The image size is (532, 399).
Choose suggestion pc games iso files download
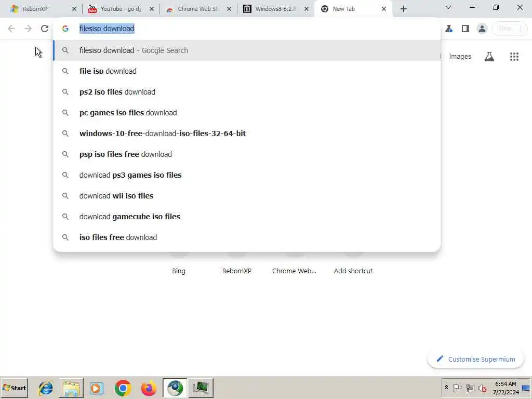click(247, 113)
